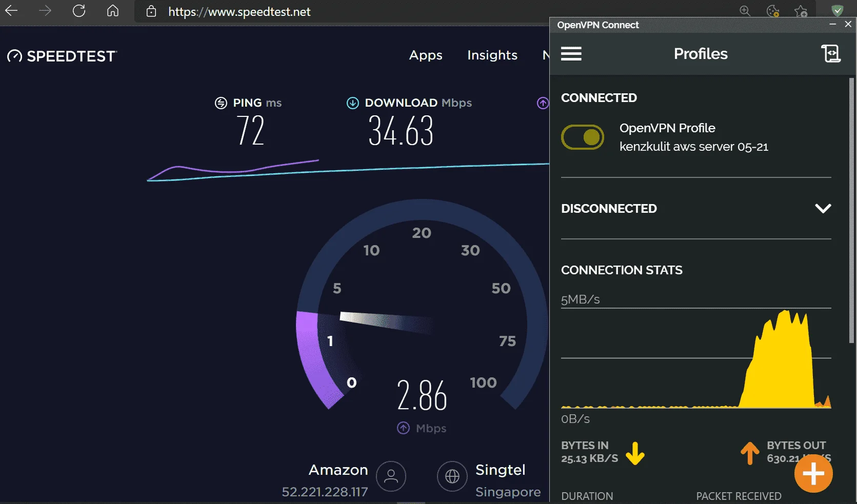
Task: Open the green shield extension
Action: click(x=838, y=10)
